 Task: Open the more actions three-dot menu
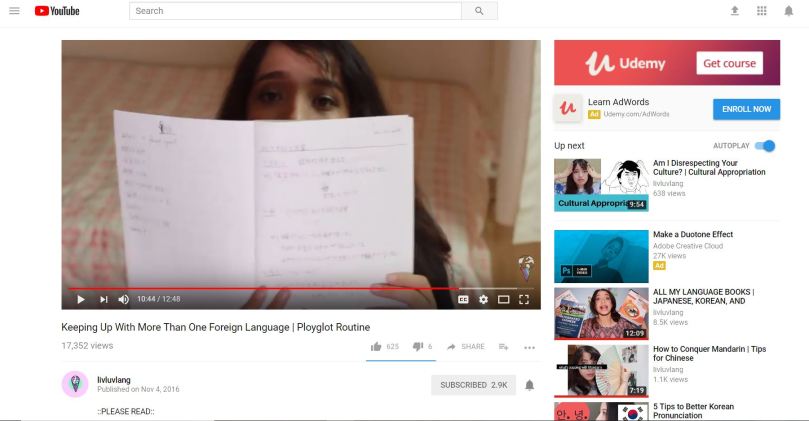[529, 347]
